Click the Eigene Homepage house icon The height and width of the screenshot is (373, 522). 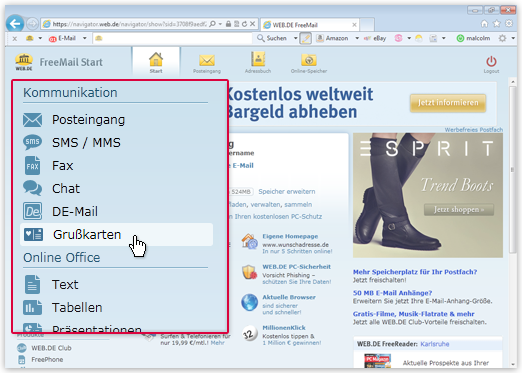[250, 241]
